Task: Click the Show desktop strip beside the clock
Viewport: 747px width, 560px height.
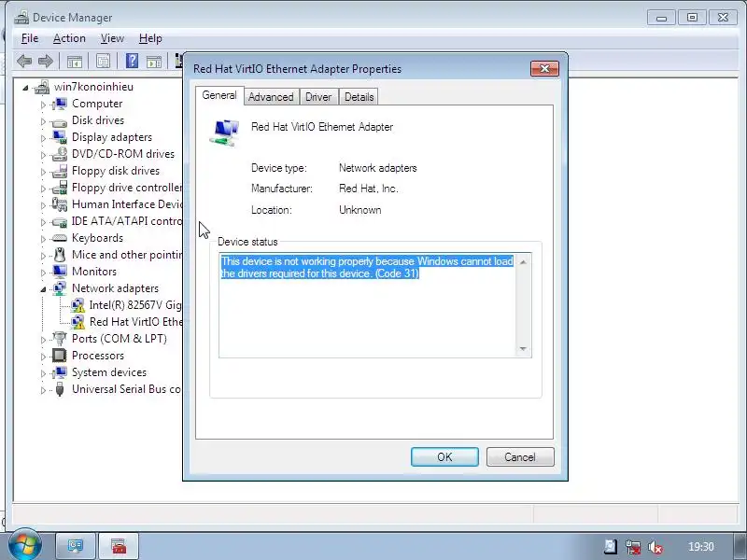Action: click(740, 546)
